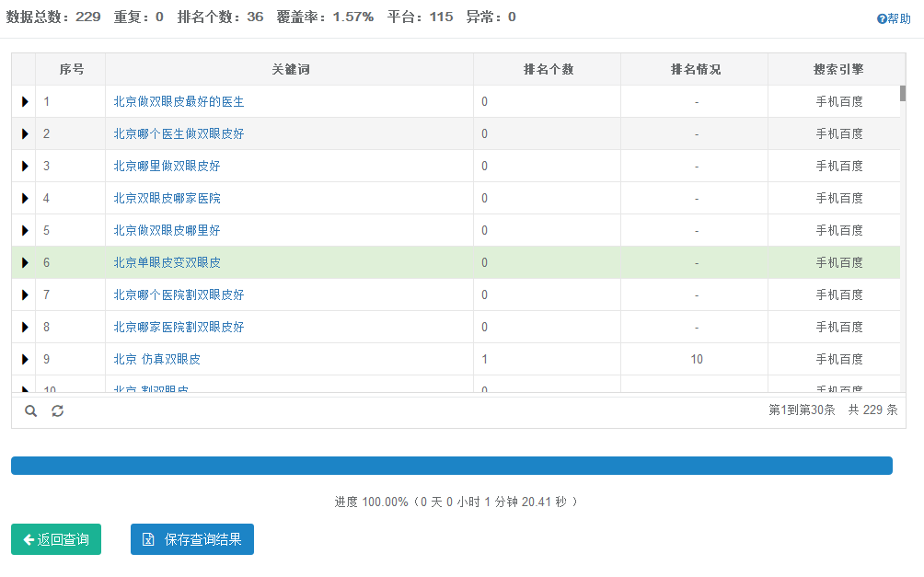924x577 pixels.
Task: Click the blue completed progress bar
Action: click(452, 466)
